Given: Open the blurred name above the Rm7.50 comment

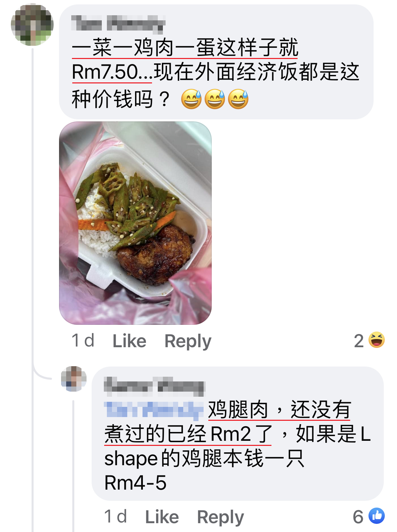Looking at the screenshot, I should [118, 24].
